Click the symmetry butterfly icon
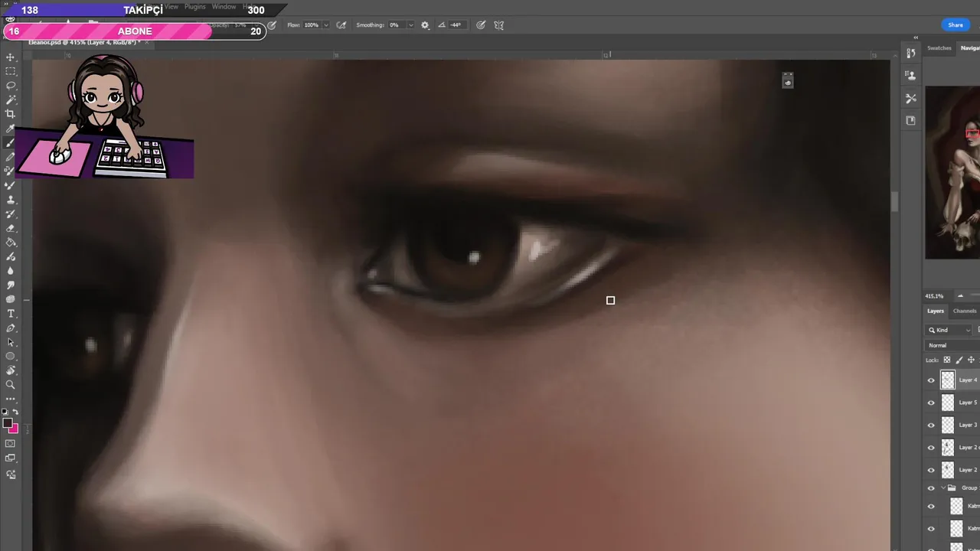Screen dimensions: 980x551 [x=498, y=25]
